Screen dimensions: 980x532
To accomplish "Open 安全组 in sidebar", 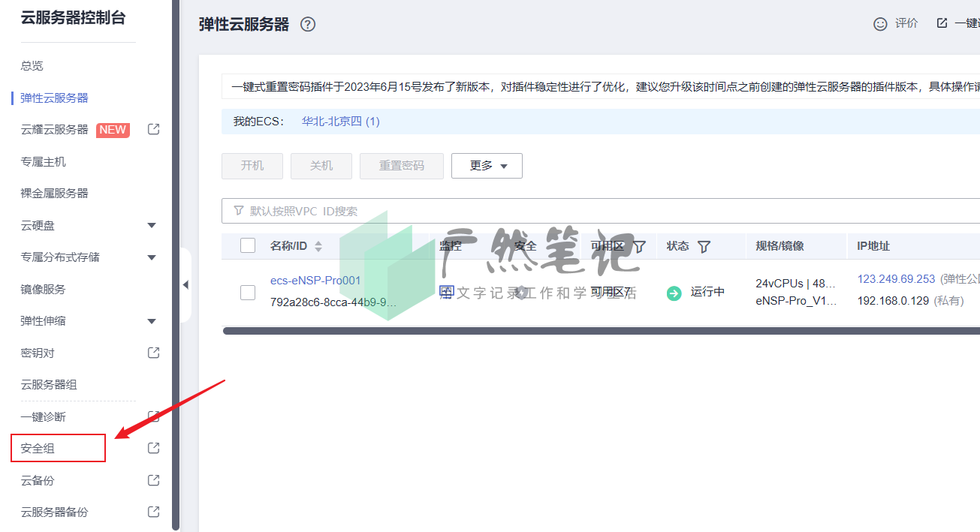I will (x=38, y=448).
